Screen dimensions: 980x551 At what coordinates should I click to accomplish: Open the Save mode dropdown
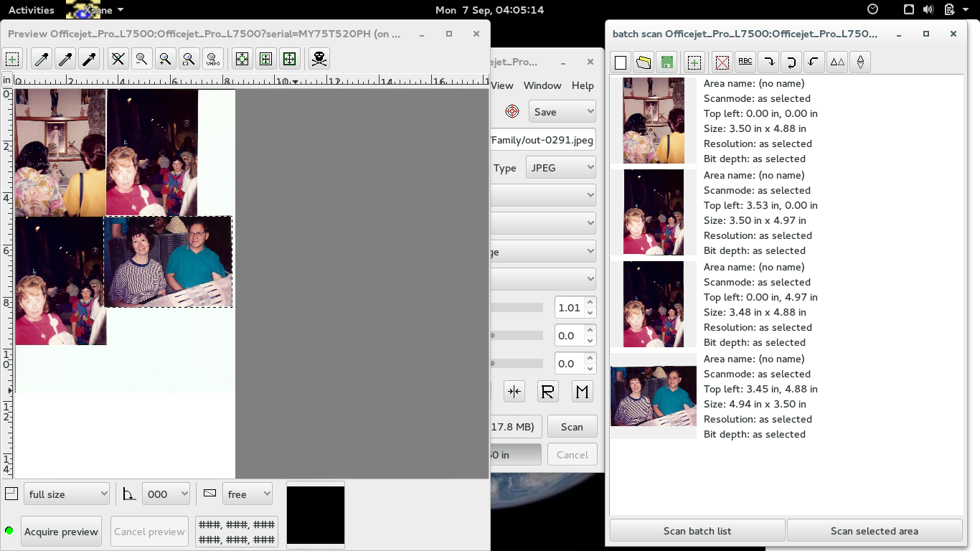(x=562, y=111)
